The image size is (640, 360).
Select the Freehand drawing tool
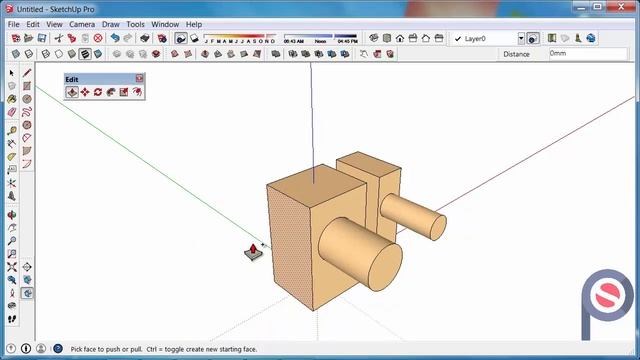click(x=27, y=112)
